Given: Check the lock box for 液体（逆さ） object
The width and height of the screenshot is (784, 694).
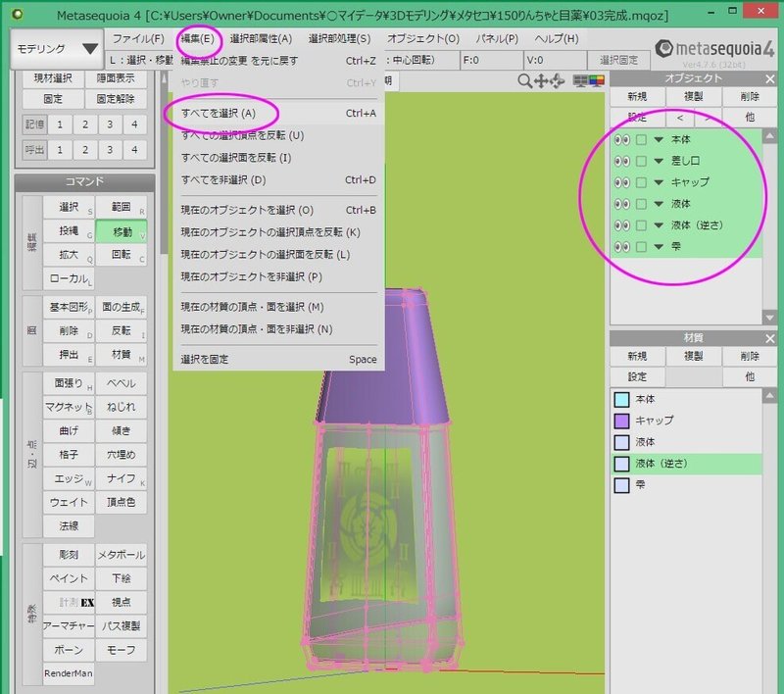Looking at the screenshot, I should [641, 225].
